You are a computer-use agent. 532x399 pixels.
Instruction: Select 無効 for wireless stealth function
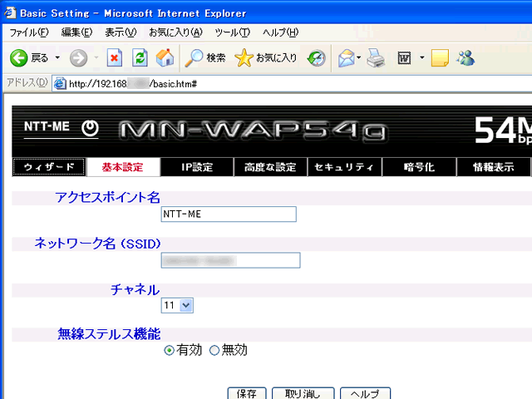(x=214, y=350)
